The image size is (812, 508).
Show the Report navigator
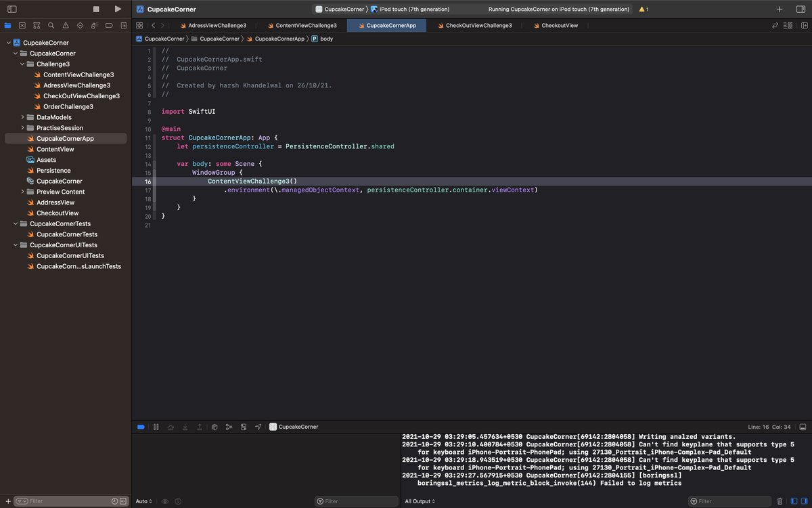124,25
